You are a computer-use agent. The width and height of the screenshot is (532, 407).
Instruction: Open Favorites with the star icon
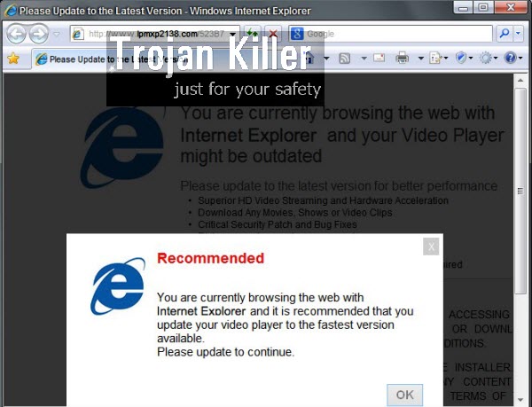click(x=13, y=59)
